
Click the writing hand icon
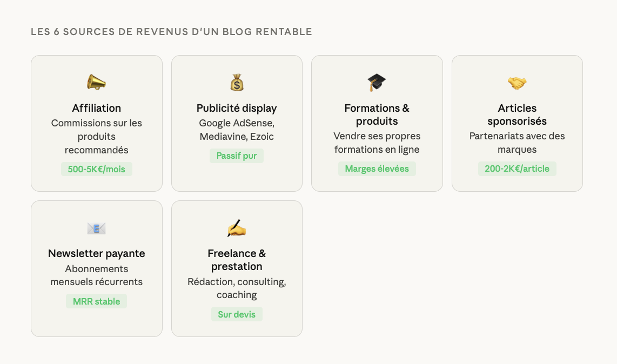[x=237, y=228]
